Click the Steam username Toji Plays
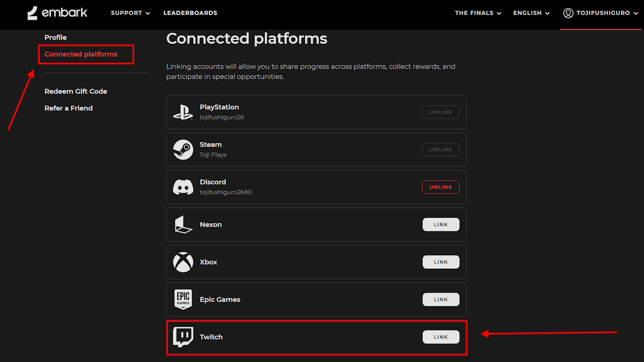 tap(213, 155)
